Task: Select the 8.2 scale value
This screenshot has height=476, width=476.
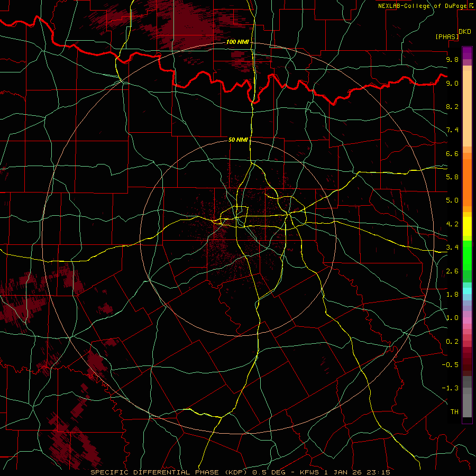Action: click(x=452, y=106)
